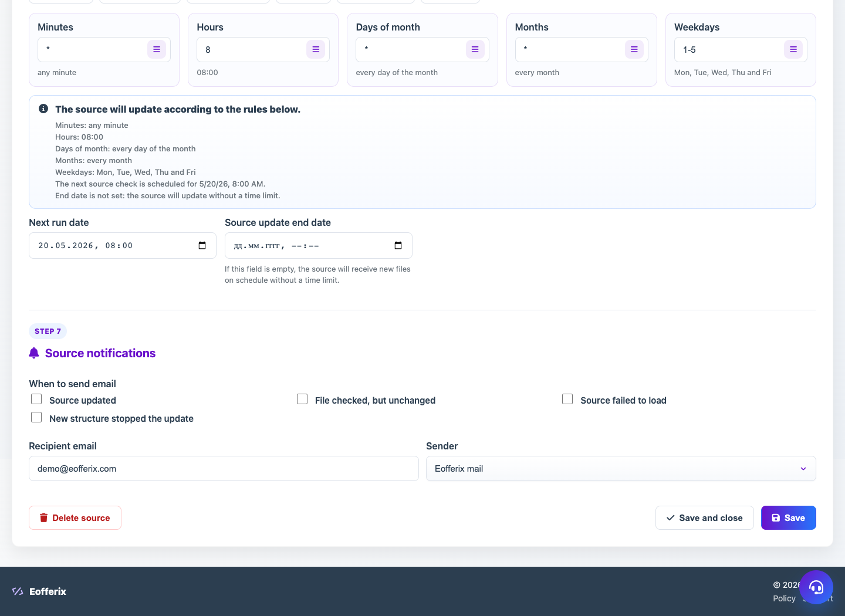845x616 pixels.
Task: Enable the Source updated email checkbox
Action: (x=36, y=399)
